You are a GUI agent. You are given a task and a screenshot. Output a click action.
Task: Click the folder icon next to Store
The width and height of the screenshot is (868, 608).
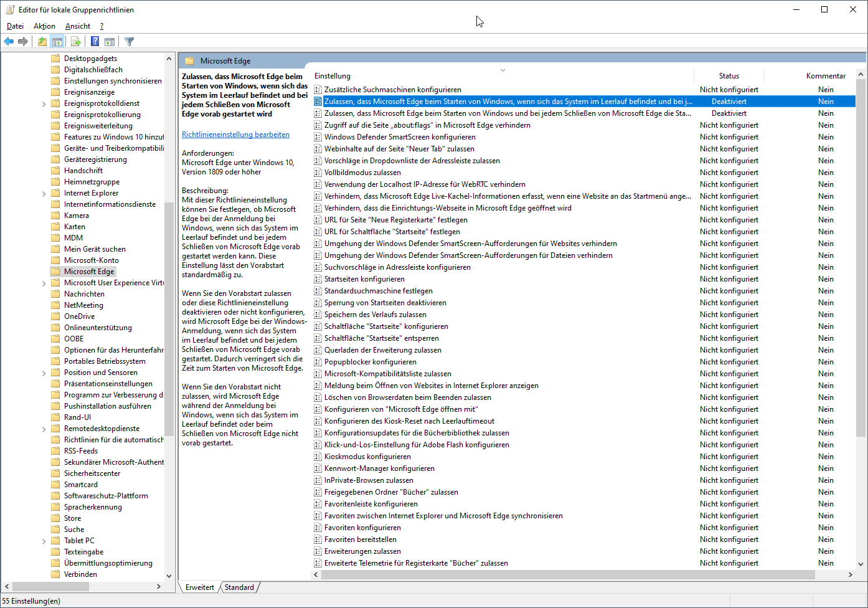55,518
